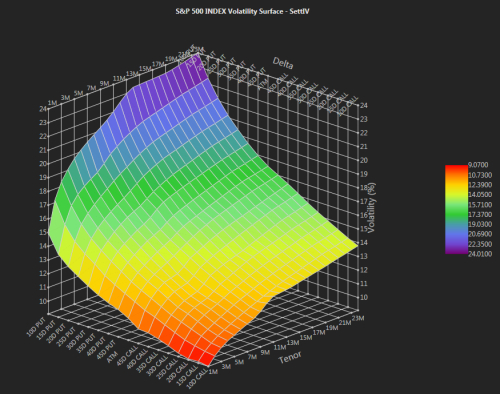Select the 14.0500 legend value
The image size is (500, 394).
click(480, 194)
